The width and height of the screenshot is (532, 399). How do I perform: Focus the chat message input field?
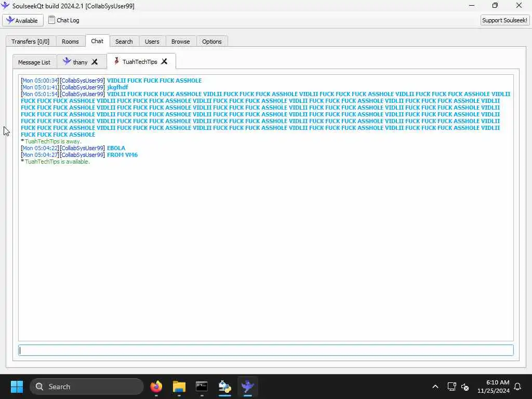pos(265,350)
